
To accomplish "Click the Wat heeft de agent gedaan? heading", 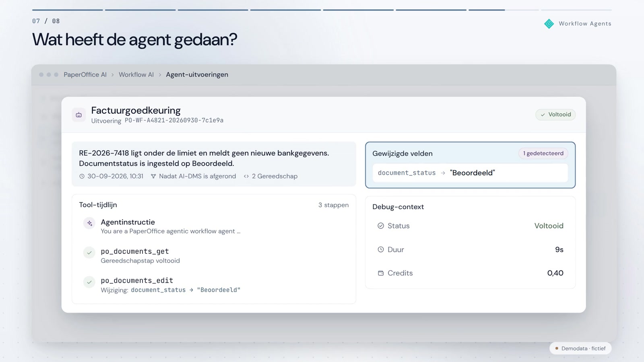I will click(134, 39).
